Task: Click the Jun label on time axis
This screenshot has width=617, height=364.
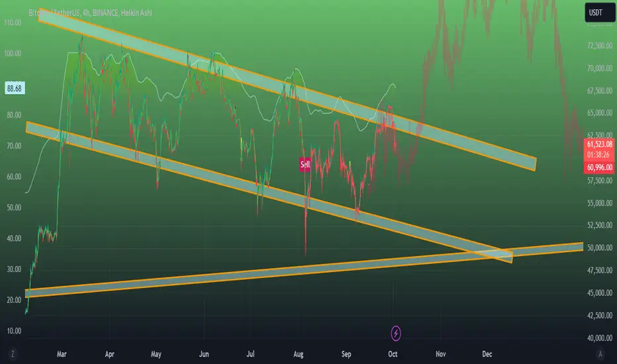Action: [x=204, y=354]
